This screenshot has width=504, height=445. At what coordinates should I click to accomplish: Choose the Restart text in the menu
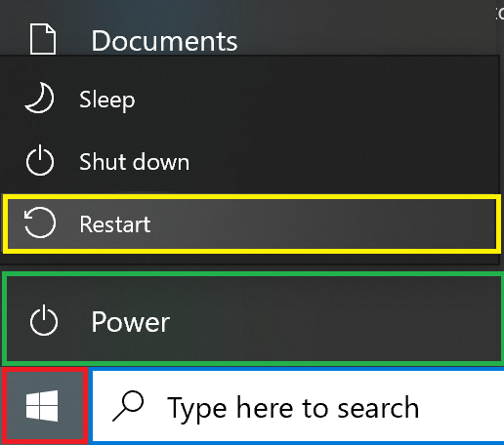[x=115, y=224]
